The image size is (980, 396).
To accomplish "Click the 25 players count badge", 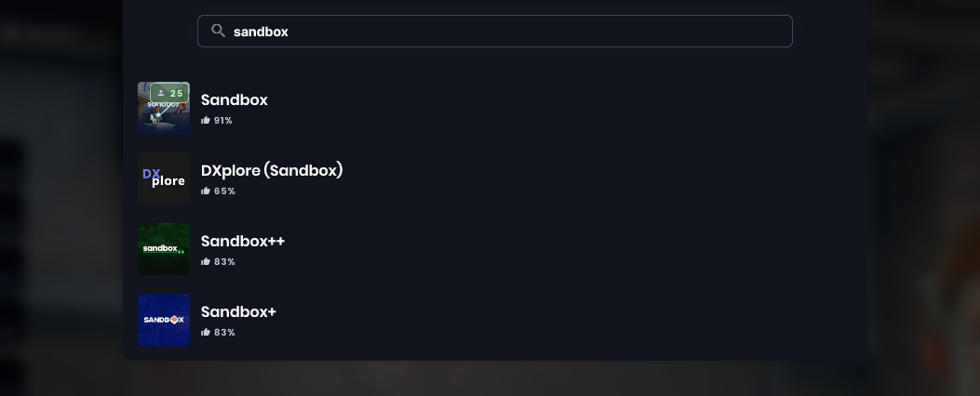I will point(169,93).
